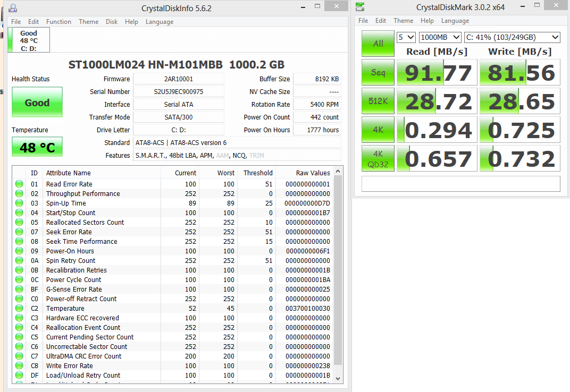570x392 pixels.
Task: Click the status dot beside UltraDMA CRC Error Count
Action: click(19, 356)
